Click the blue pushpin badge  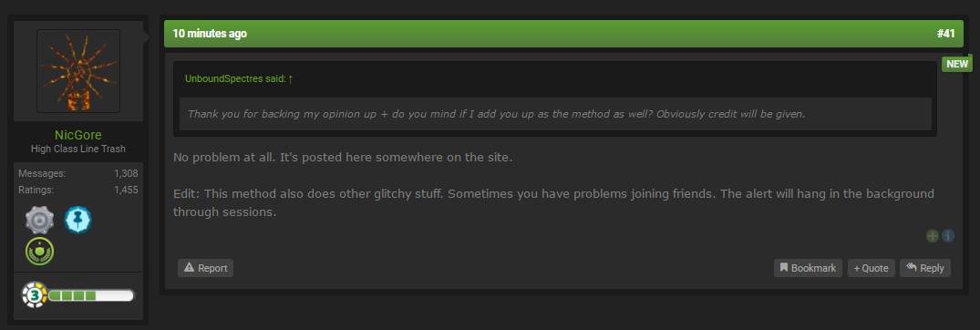(78, 220)
